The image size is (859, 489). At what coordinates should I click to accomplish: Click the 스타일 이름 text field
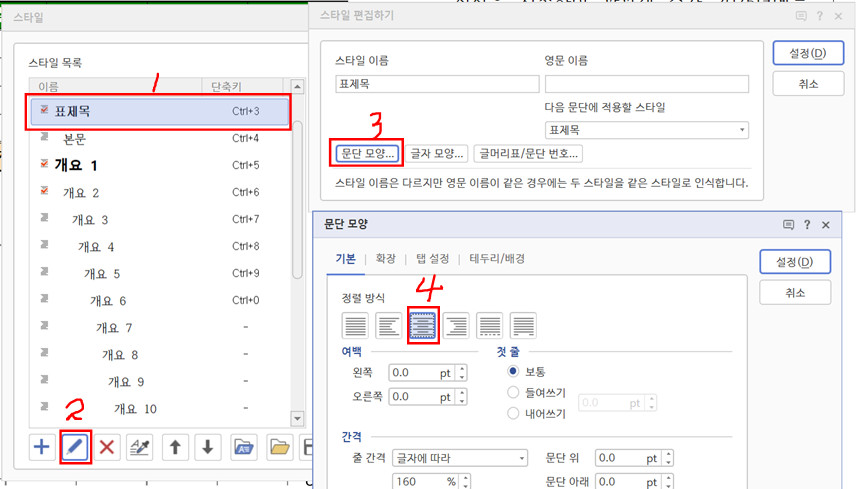click(x=430, y=84)
